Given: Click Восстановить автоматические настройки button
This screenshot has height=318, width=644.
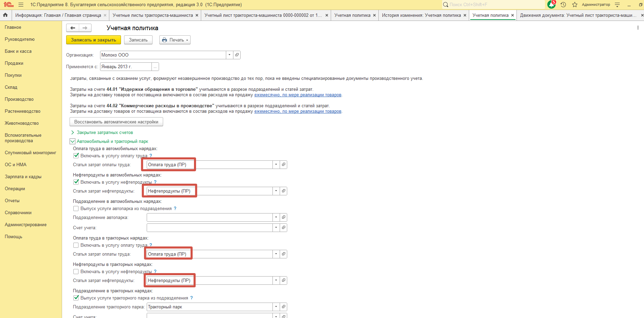Looking at the screenshot, I should [116, 122].
